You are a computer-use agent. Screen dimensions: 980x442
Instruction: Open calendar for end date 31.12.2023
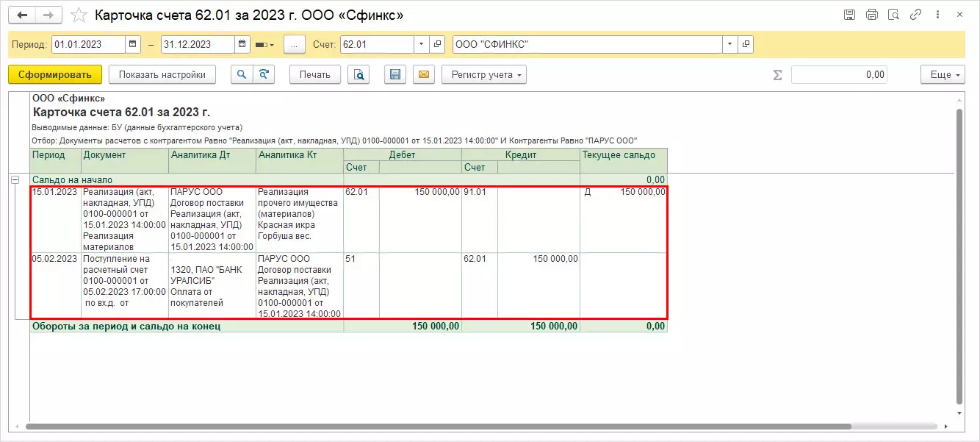[242, 44]
